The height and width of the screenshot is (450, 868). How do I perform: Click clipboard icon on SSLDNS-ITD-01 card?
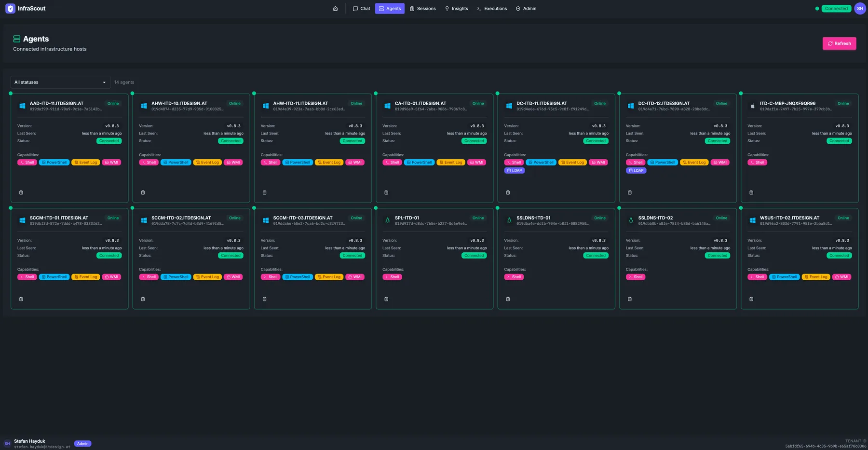click(x=508, y=299)
